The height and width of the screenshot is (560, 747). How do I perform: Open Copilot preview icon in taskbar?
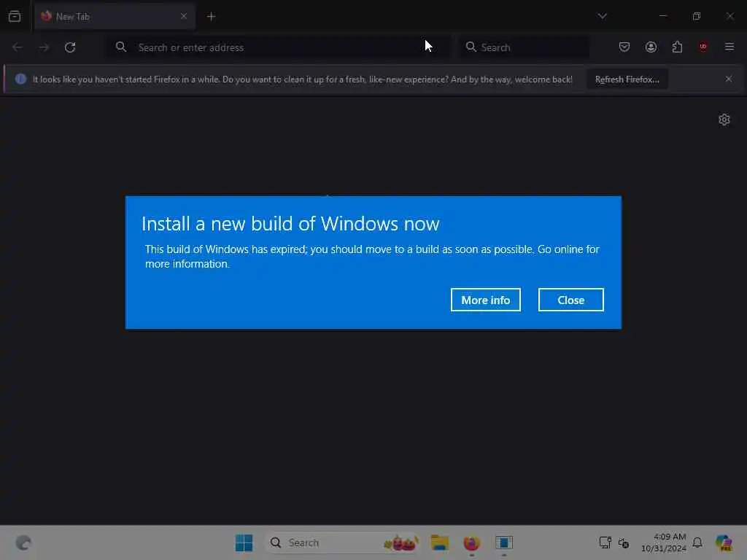pos(724,542)
